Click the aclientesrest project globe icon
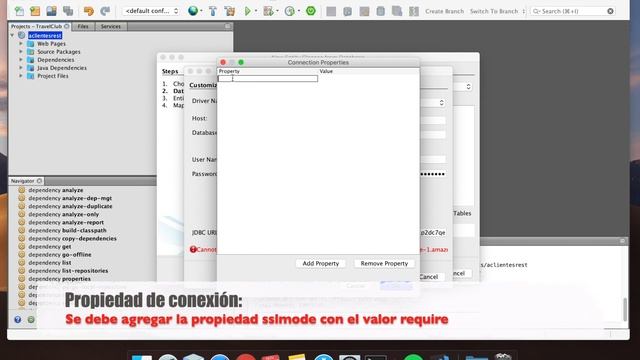This screenshot has height=360, width=640. click(22, 36)
